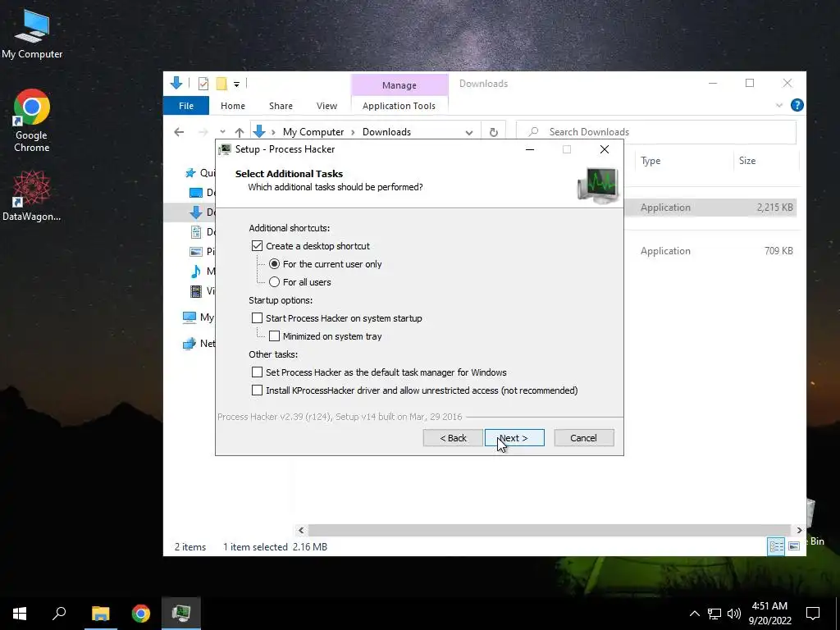Click Explorer forward navigation arrow
Screen dimensions: 840x630
pyautogui.click(x=203, y=132)
